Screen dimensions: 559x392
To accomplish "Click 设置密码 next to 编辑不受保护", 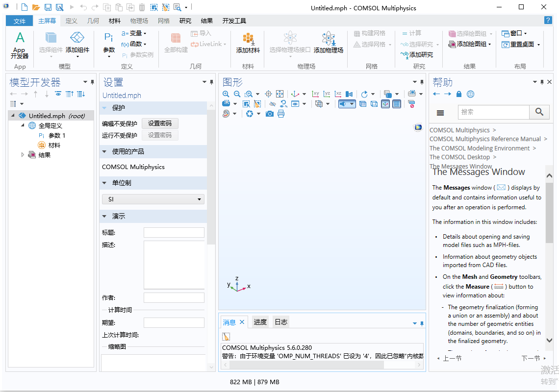I will (160, 123).
